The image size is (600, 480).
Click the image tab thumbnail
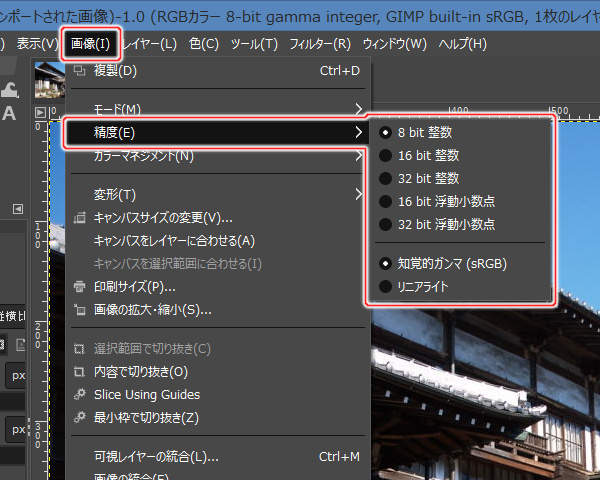[x=49, y=80]
